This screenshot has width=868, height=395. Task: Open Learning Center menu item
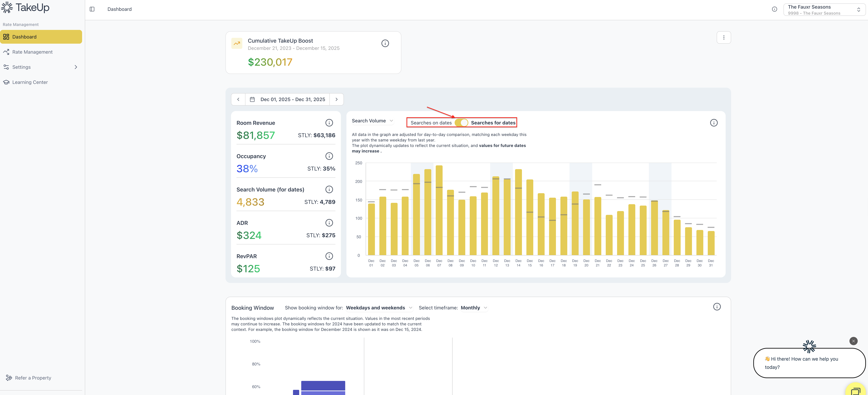coord(30,82)
